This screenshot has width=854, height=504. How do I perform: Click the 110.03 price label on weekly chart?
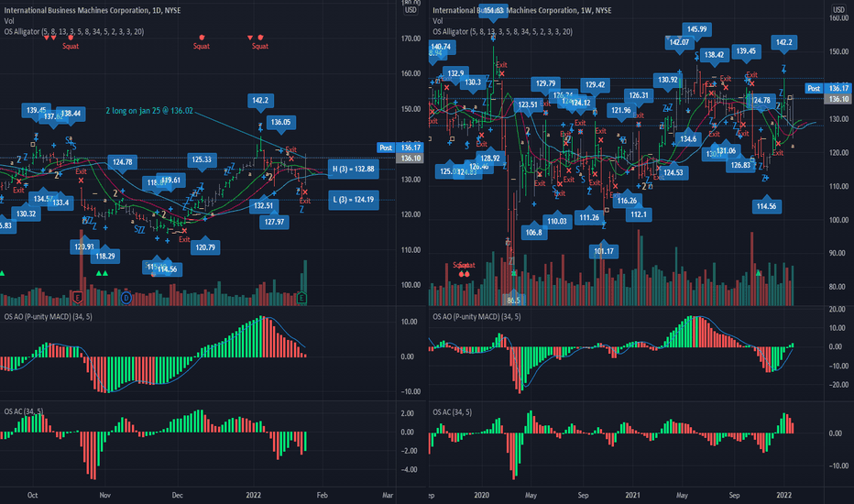[x=557, y=221]
